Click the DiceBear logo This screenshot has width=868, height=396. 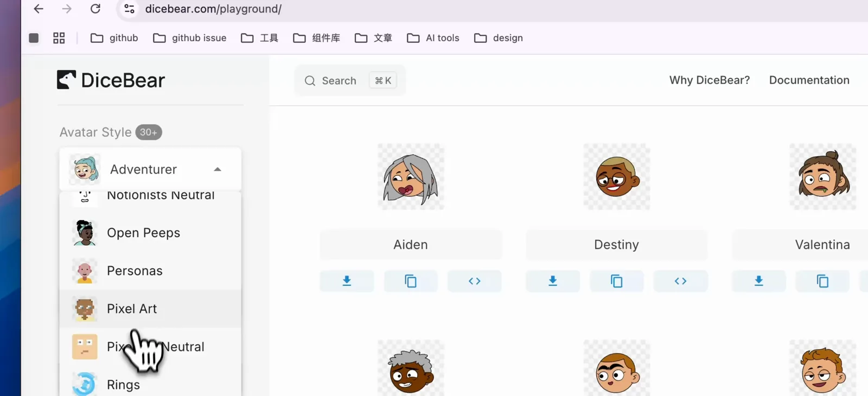(111, 80)
